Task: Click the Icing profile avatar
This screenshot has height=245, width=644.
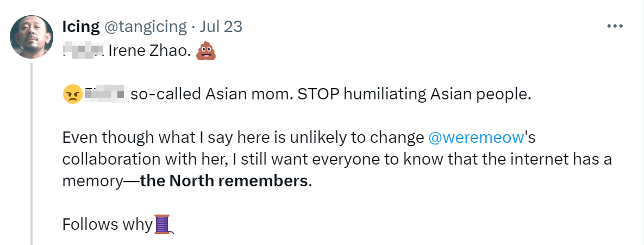Action: point(32,37)
